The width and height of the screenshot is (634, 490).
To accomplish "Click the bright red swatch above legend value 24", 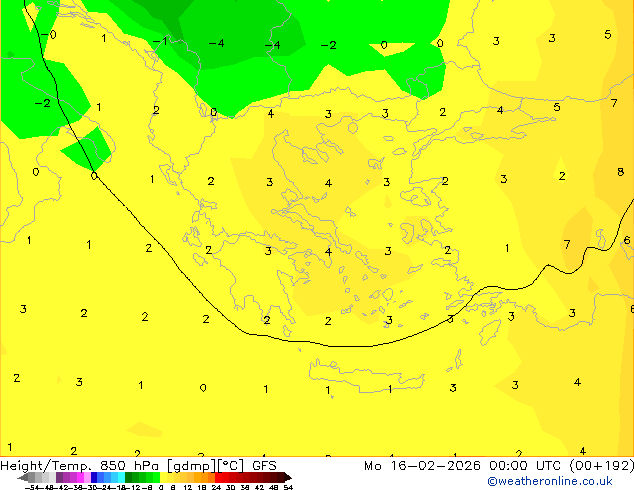I will click(218, 477).
